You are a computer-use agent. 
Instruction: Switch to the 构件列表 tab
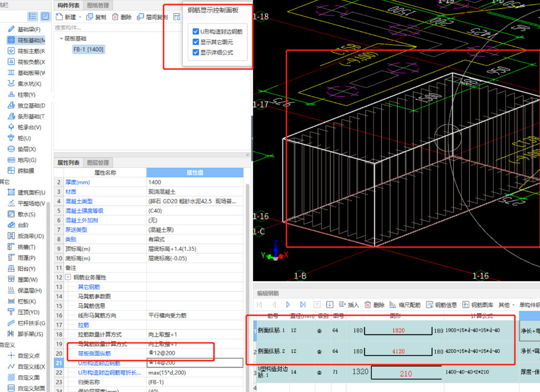point(68,6)
